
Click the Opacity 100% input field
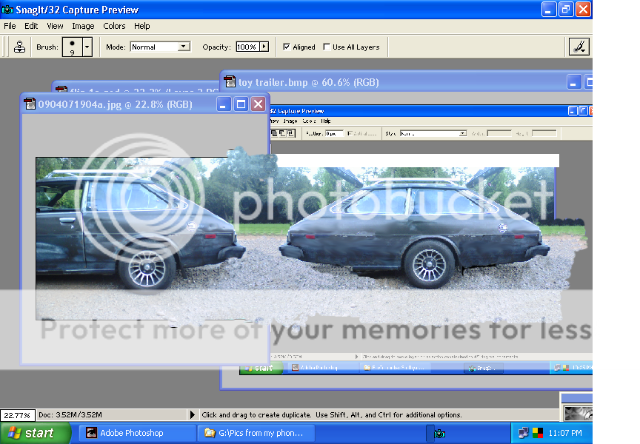[x=248, y=47]
